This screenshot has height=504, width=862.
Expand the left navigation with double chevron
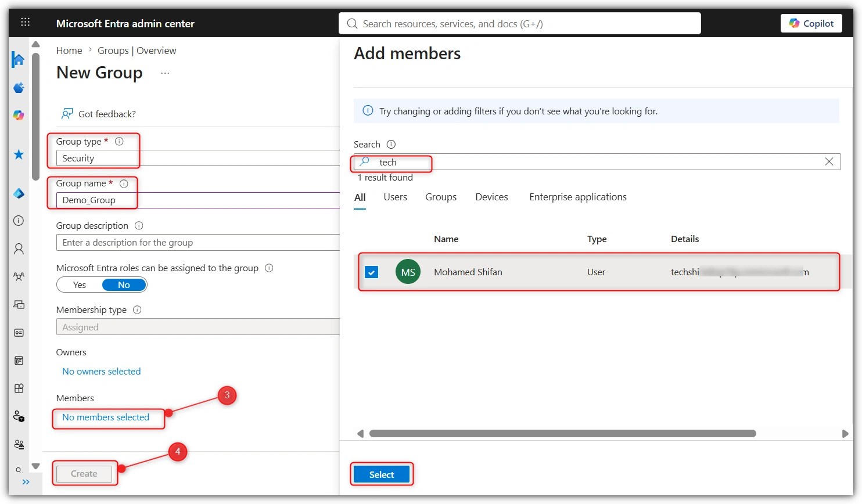pos(26,482)
